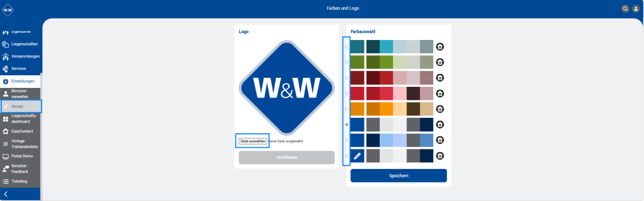The image size is (644, 201).
Task: Collapse the sidebar with the bottom chevron
Action: [x=6, y=194]
